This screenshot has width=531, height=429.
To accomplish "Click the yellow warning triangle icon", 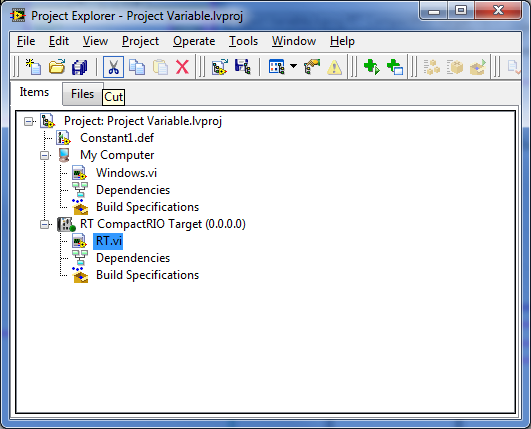I will [335, 67].
